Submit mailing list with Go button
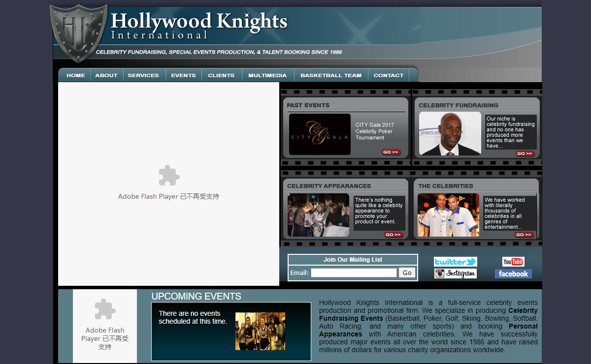 pyautogui.click(x=407, y=273)
